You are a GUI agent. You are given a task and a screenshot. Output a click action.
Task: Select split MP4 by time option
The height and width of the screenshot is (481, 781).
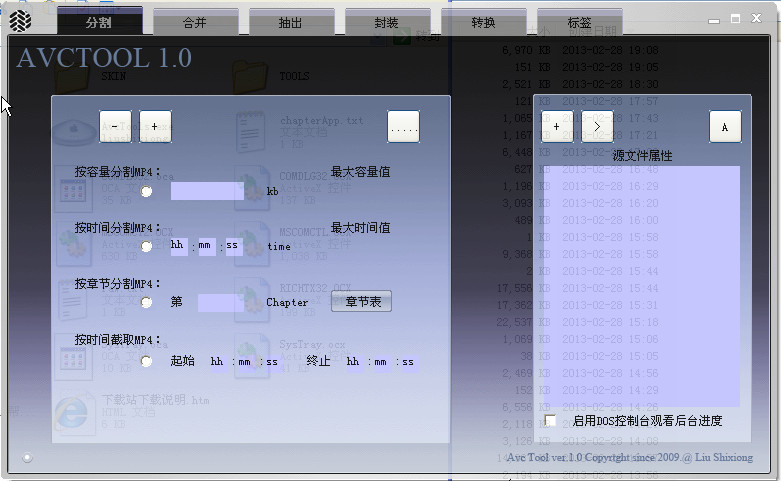(x=146, y=246)
